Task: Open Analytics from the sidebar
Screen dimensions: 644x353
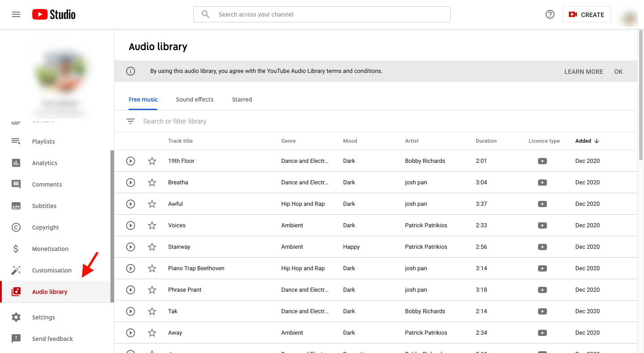Action: (x=45, y=163)
